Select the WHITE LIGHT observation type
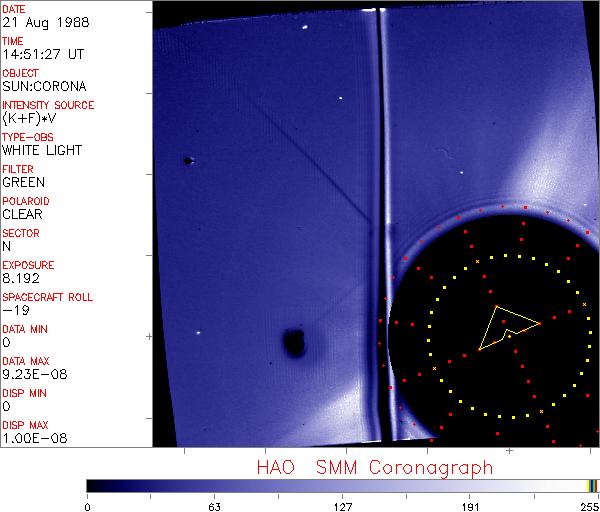 click(42, 151)
